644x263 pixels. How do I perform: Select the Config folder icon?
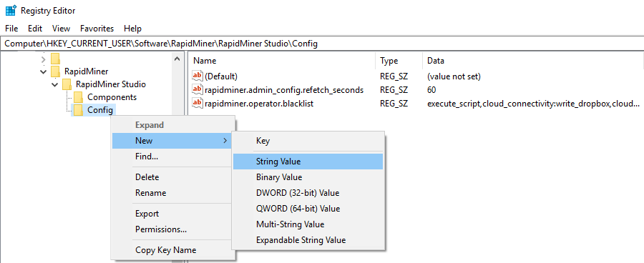click(79, 110)
